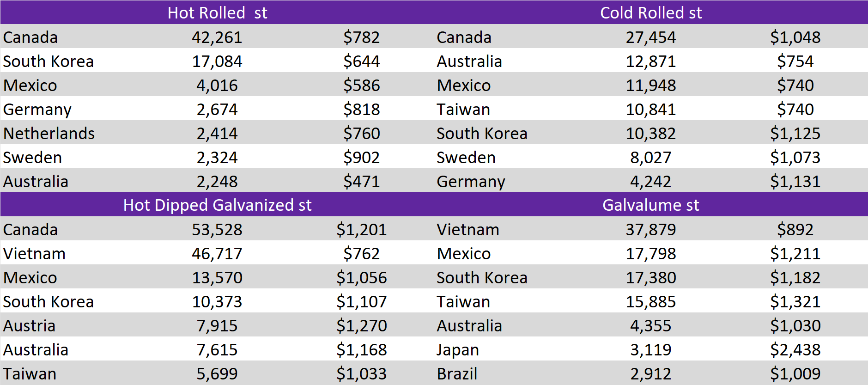Click the Hot Rolled st header

click(217, 12)
